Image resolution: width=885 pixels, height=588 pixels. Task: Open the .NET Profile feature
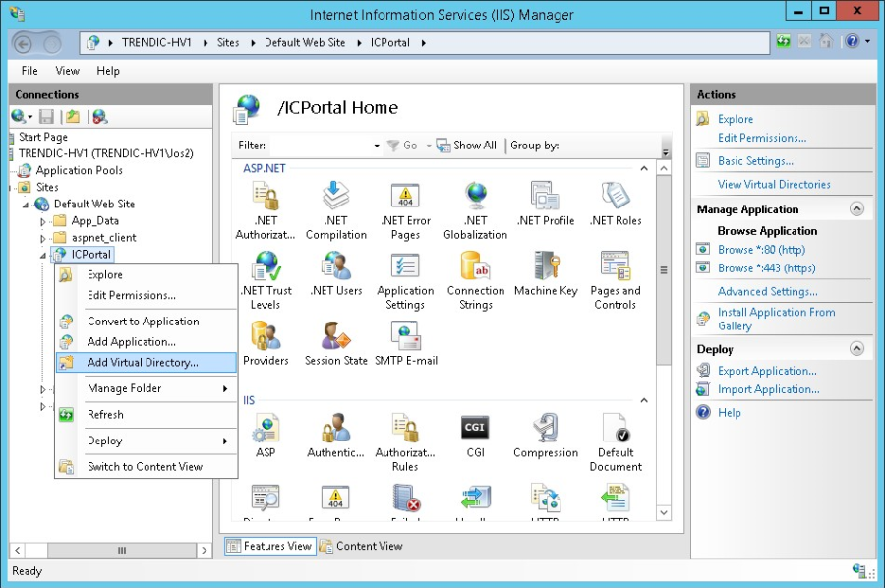tap(545, 205)
